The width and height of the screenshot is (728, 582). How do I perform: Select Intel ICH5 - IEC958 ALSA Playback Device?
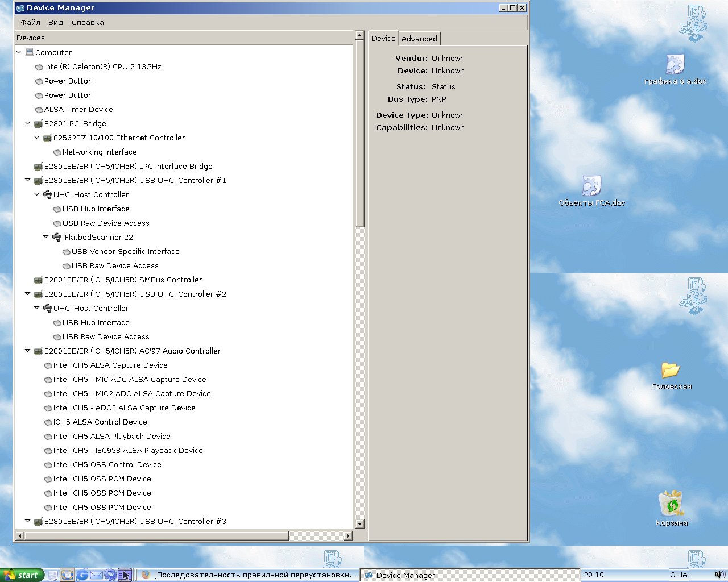[128, 450]
